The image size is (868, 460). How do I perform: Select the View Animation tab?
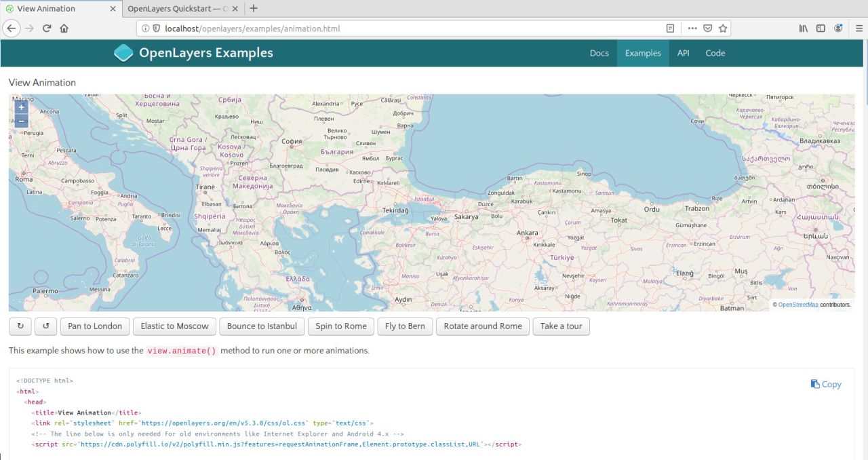tap(61, 9)
